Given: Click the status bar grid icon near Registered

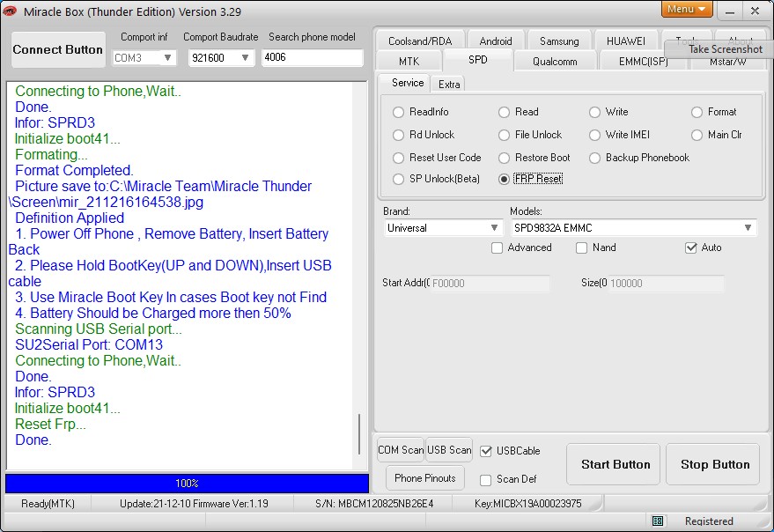Looking at the screenshot, I should pyautogui.click(x=658, y=521).
